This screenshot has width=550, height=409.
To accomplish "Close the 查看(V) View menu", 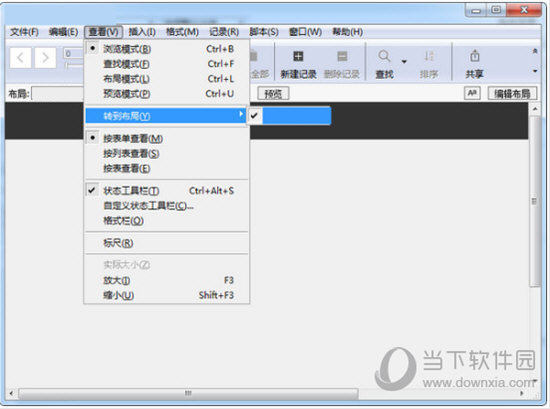I will (103, 32).
